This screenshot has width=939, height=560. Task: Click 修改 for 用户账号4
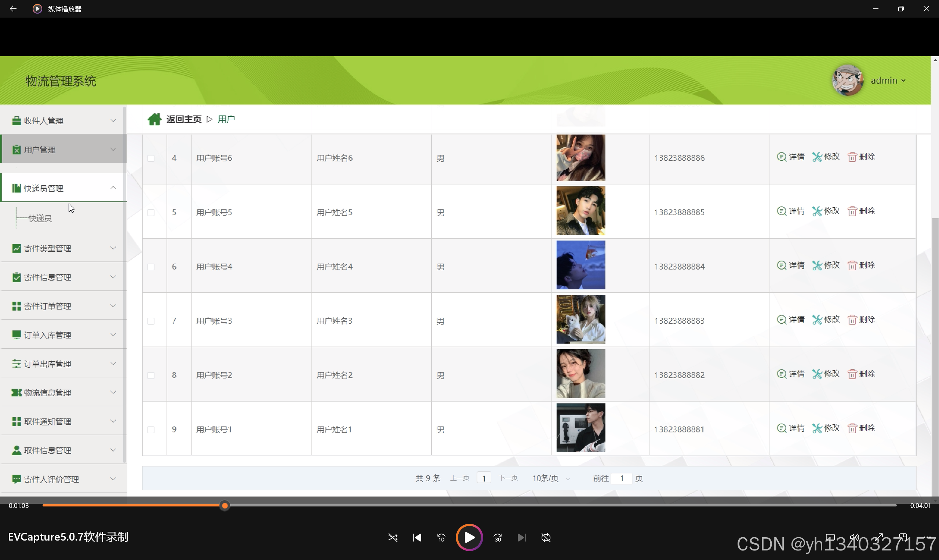pos(826,265)
